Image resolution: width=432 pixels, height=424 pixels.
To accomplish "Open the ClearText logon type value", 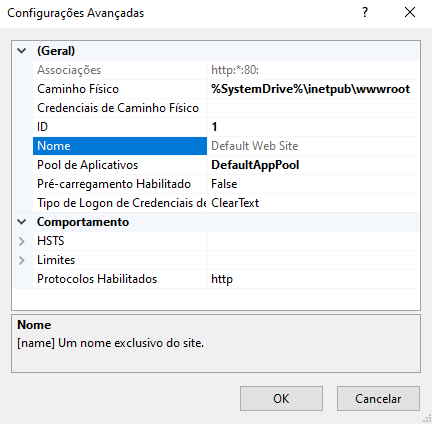I will [x=313, y=203].
